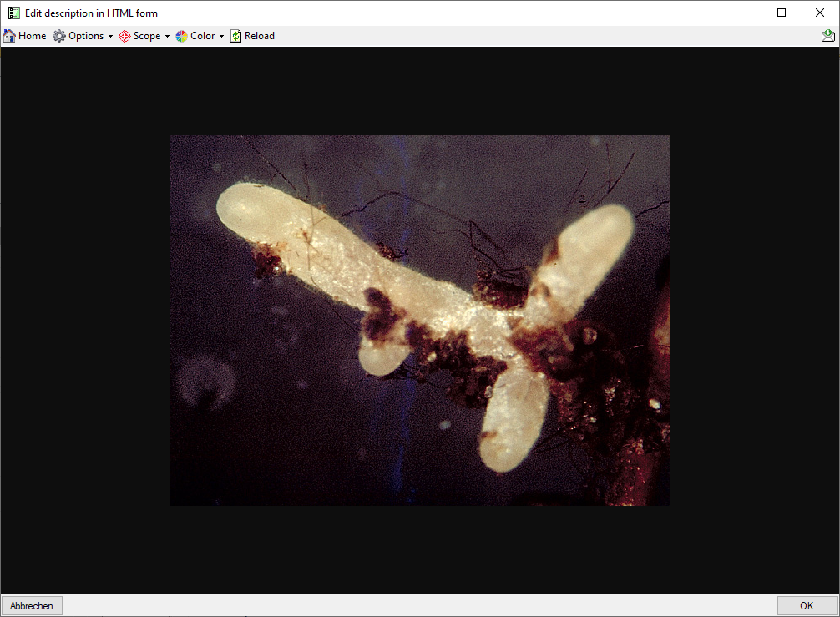
Task: Click the Reload text button
Action: (260, 36)
